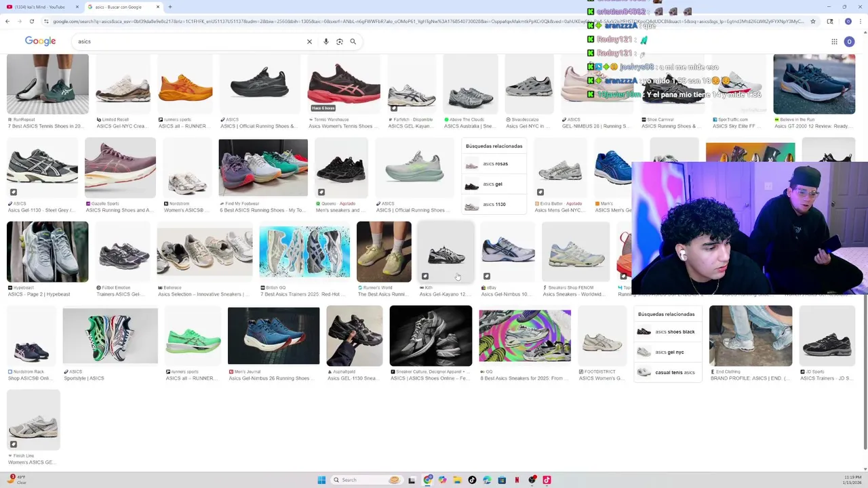Open site information icon in address bar
This screenshot has width=868, height=488.
(46, 21)
